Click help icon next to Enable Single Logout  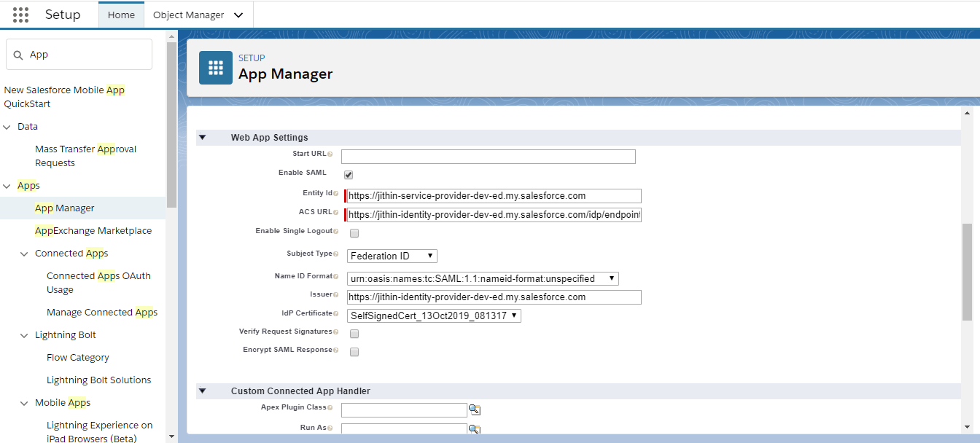pyautogui.click(x=336, y=232)
